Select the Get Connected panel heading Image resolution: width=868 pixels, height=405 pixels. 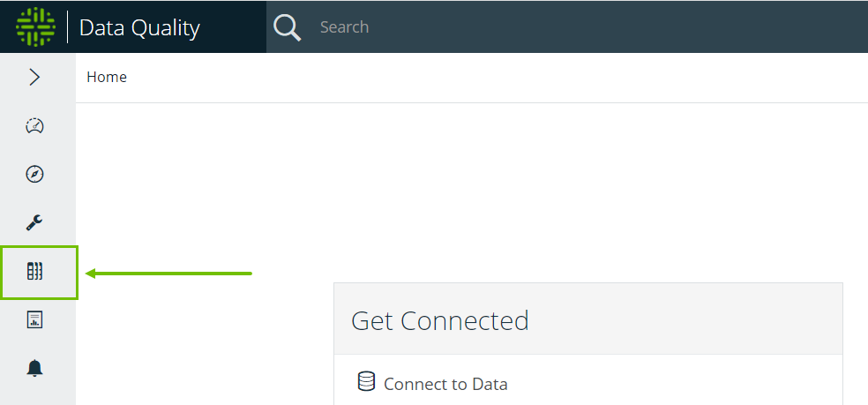pos(439,320)
